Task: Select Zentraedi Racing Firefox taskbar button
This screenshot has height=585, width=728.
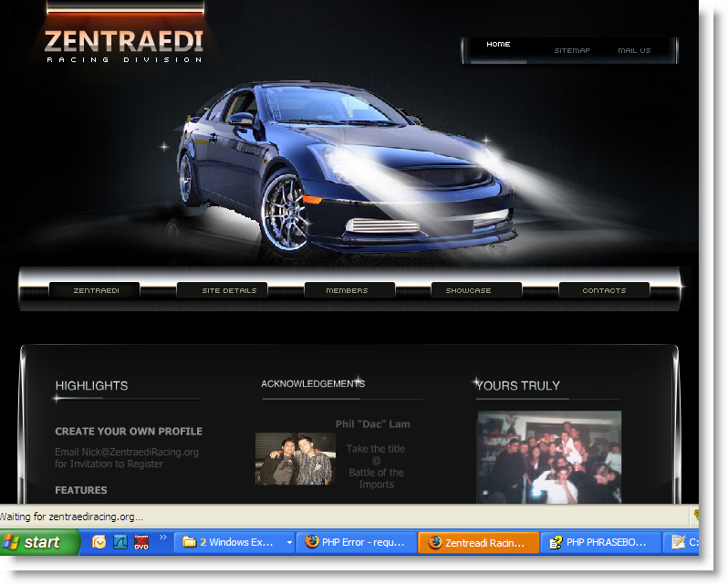Action: 478,542
